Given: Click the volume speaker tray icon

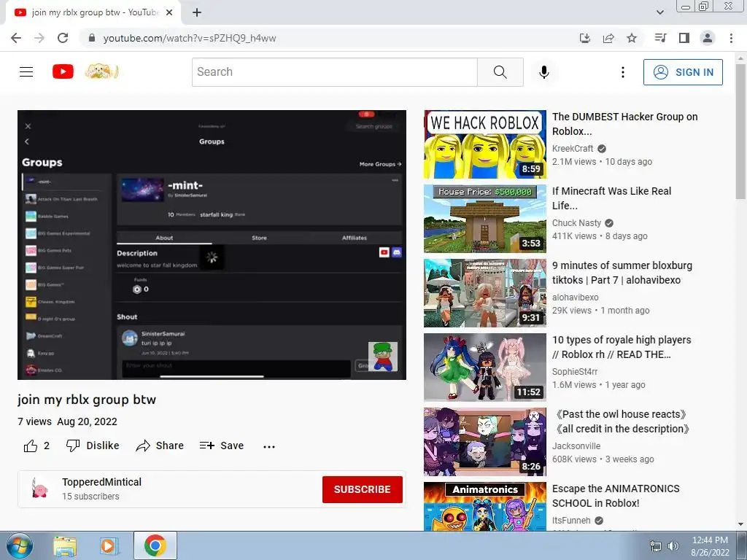Looking at the screenshot, I should click(x=673, y=546).
